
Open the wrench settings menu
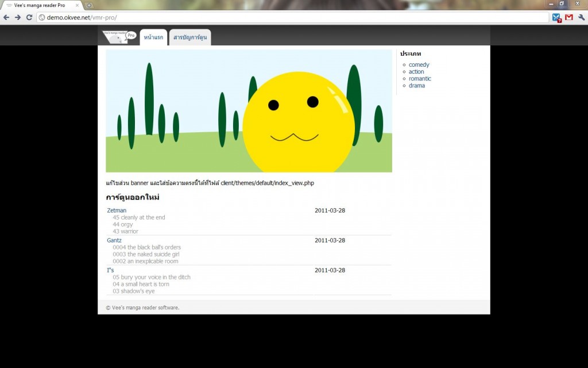click(x=581, y=17)
